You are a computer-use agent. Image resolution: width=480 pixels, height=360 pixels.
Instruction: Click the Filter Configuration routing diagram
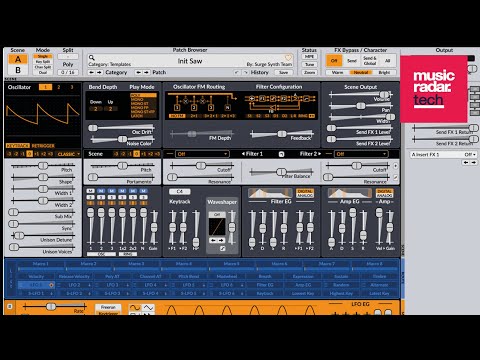click(280, 103)
